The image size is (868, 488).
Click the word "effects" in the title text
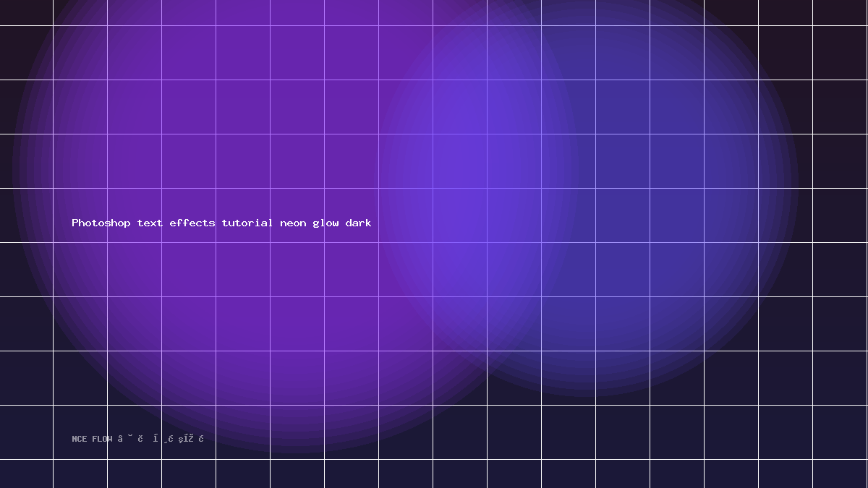[192, 223]
